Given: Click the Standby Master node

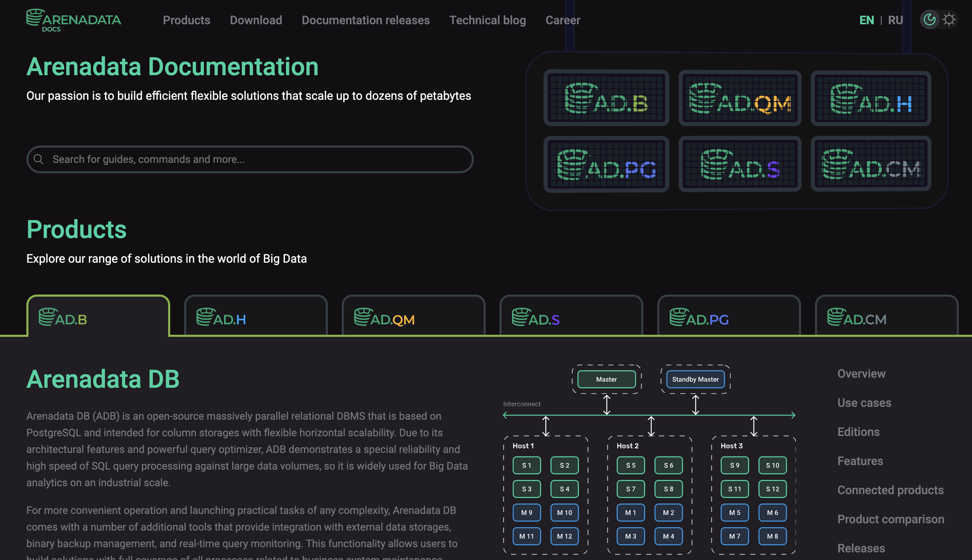Looking at the screenshot, I should click(695, 379).
